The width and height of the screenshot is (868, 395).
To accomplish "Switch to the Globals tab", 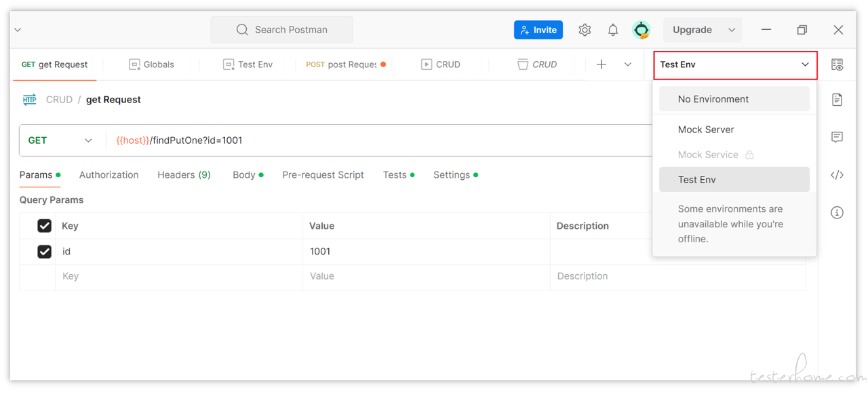I will 151,64.
